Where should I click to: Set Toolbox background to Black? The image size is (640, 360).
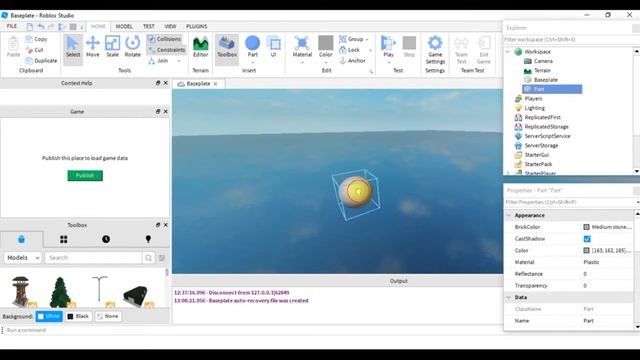click(78, 316)
